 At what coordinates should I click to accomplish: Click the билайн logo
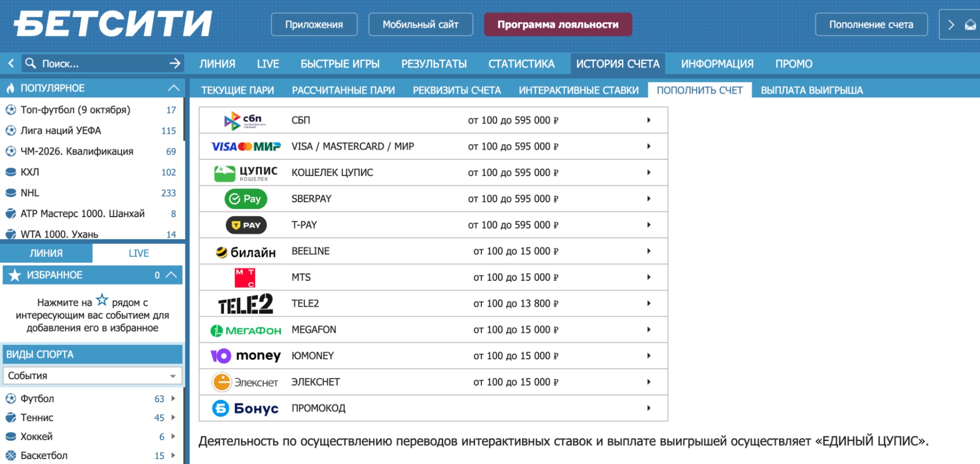tap(246, 252)
